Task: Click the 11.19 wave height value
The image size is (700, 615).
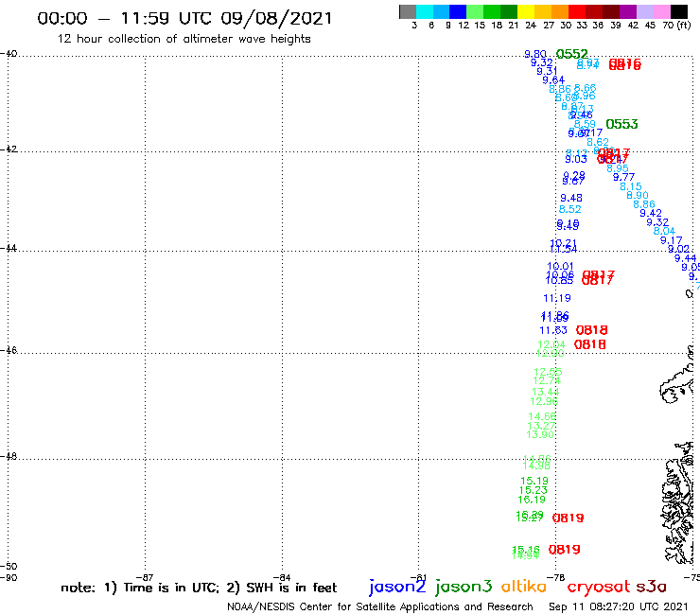Action: (557, 298)
